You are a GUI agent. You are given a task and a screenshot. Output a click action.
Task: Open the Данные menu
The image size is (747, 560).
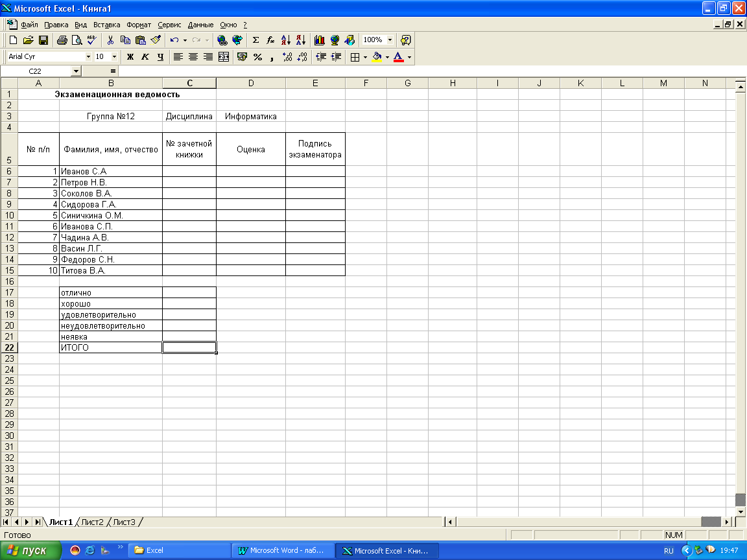(200, 25)
